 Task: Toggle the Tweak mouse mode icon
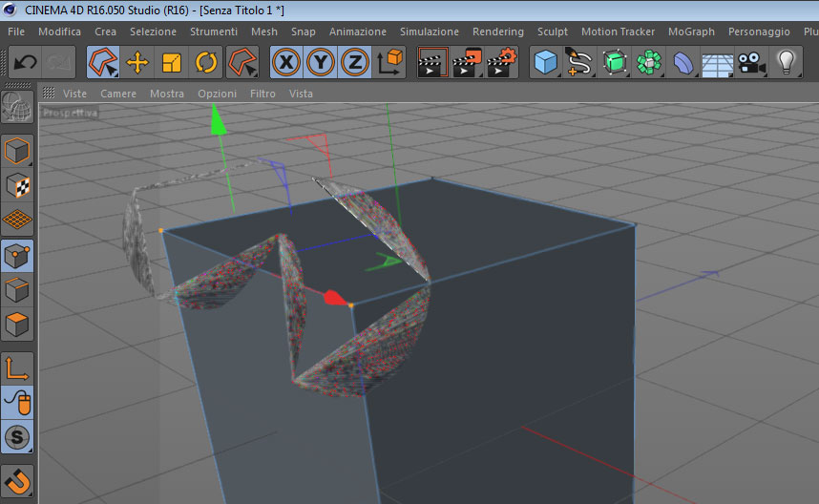(x=17, y=403)
